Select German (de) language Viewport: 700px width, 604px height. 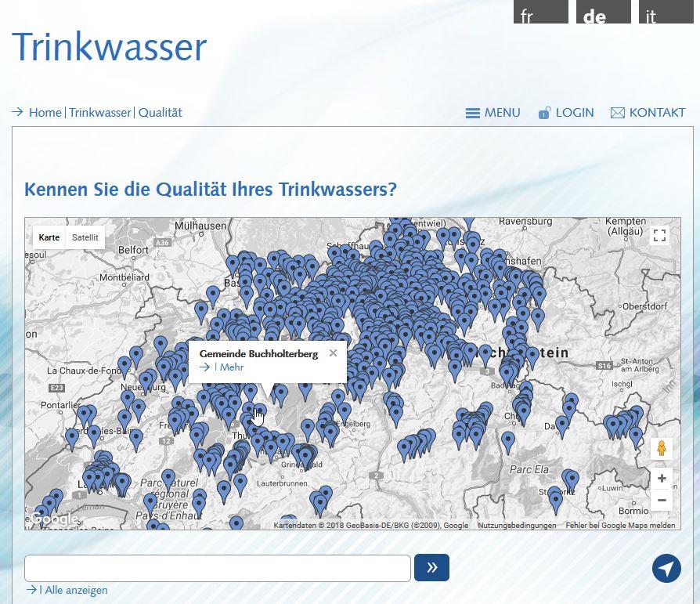click(x=603, y=14)
